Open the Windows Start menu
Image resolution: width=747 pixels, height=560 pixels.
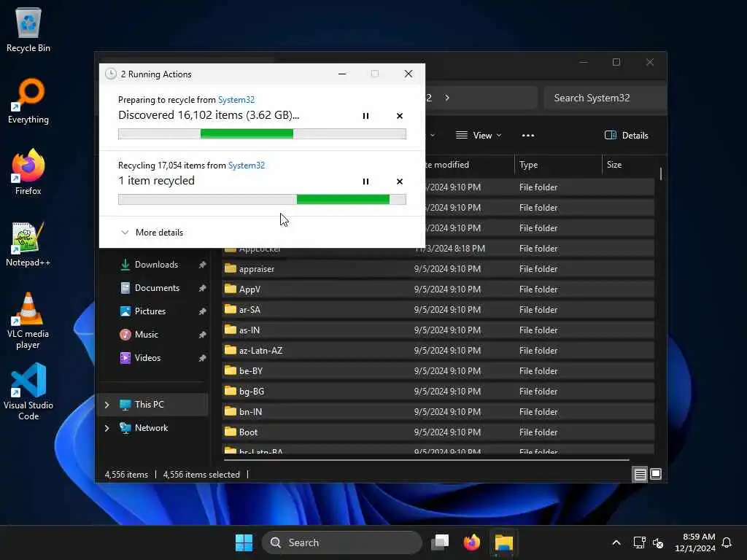click(244, 542)
